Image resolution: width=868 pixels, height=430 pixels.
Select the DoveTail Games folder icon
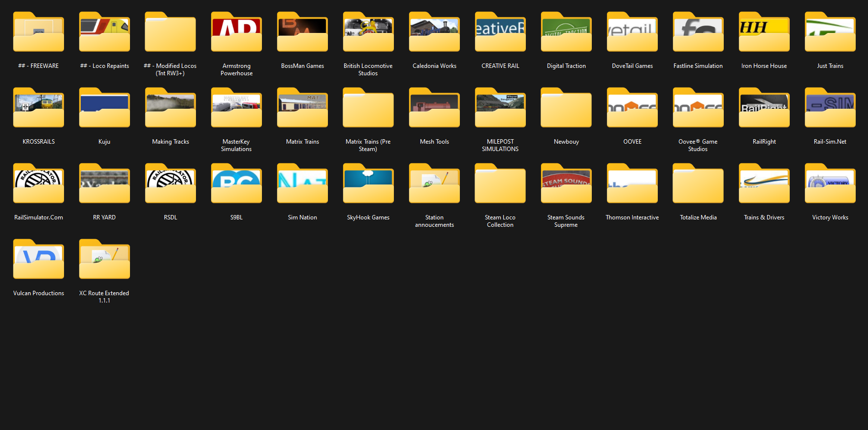pos(632,32)
